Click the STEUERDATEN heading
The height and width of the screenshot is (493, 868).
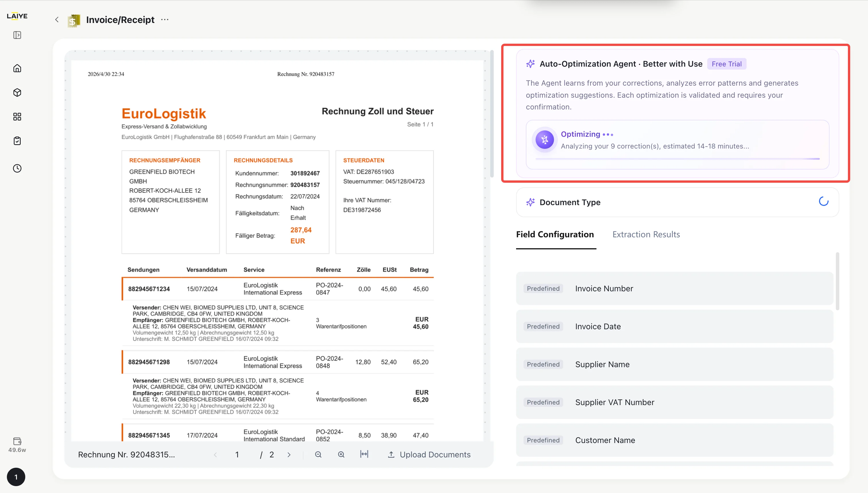pos(364,160)
